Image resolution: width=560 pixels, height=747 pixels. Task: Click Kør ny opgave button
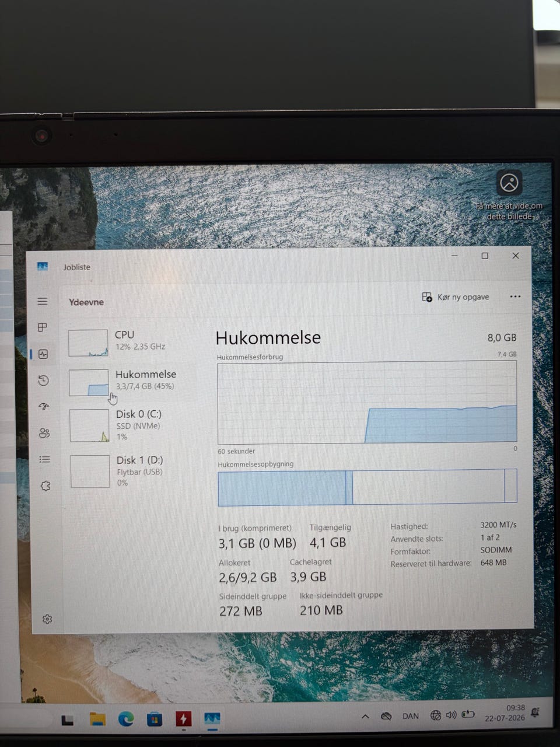(x=456, y=297)
